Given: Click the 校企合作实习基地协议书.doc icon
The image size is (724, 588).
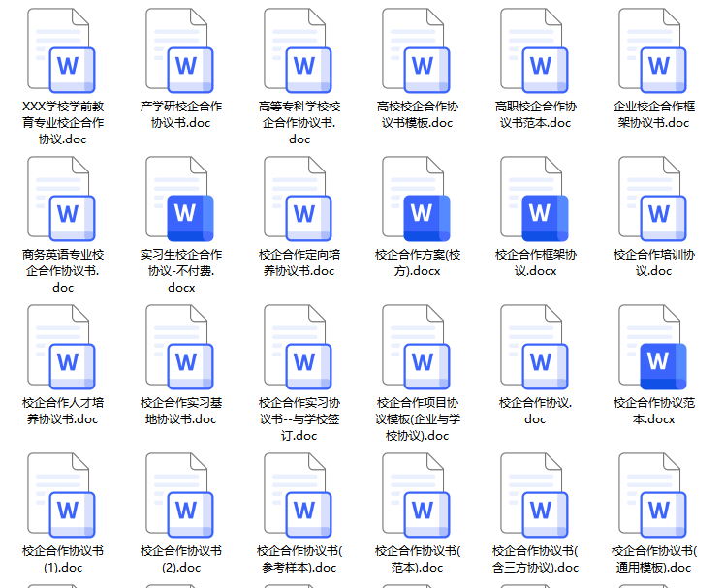Looking at the screenshot, I should [179, 347].
